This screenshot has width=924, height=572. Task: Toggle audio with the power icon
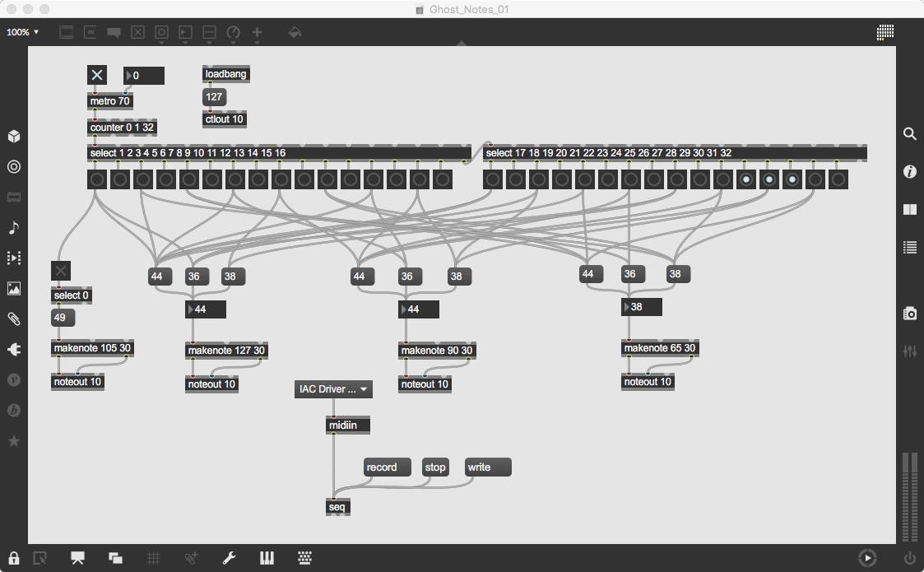pos(910,558)
